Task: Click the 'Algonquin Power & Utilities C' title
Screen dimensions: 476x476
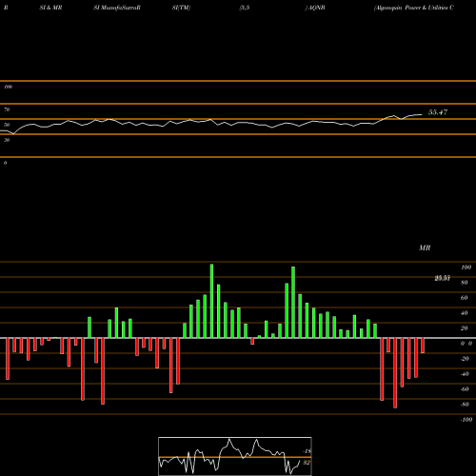Action: 414,8
